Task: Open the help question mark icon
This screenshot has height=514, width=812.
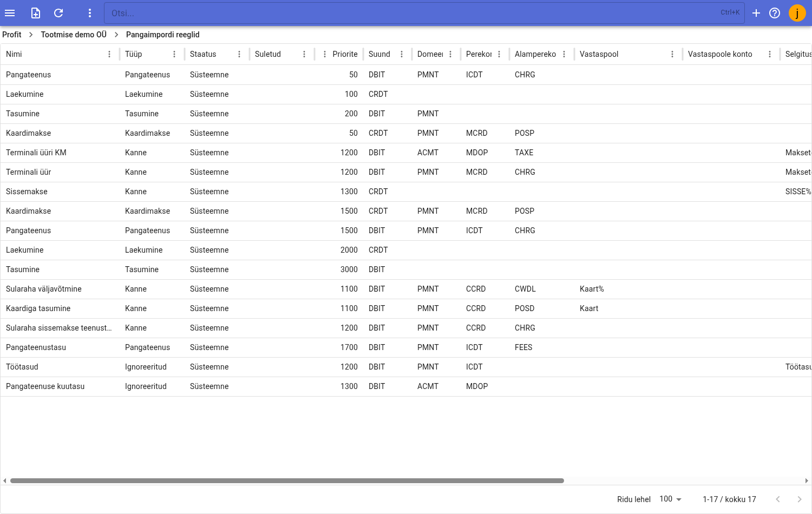Action: pos(775,13)
